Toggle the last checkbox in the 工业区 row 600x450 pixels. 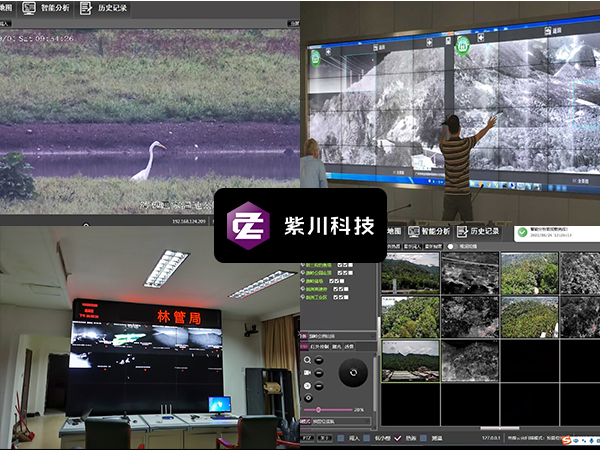(x=346, y=297)
